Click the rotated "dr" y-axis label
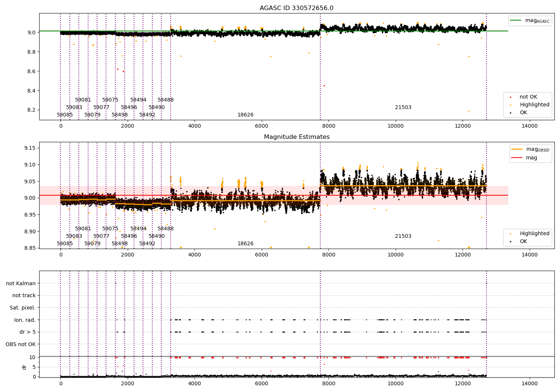560x392 pixels. coord(24,367)
